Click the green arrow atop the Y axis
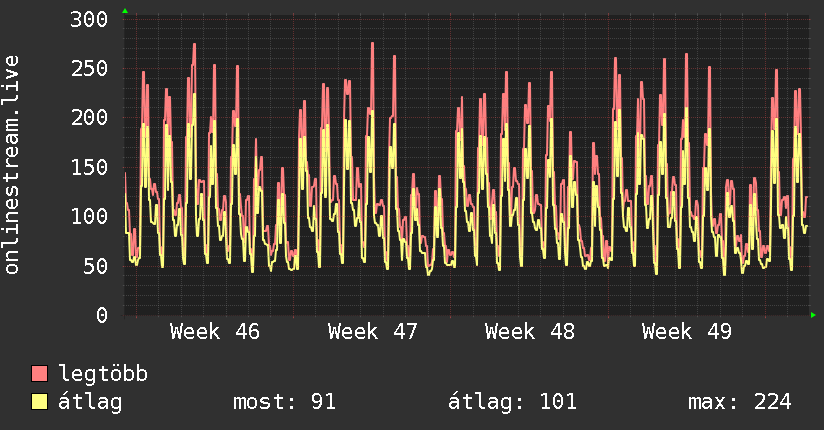 tap(125, 11)
